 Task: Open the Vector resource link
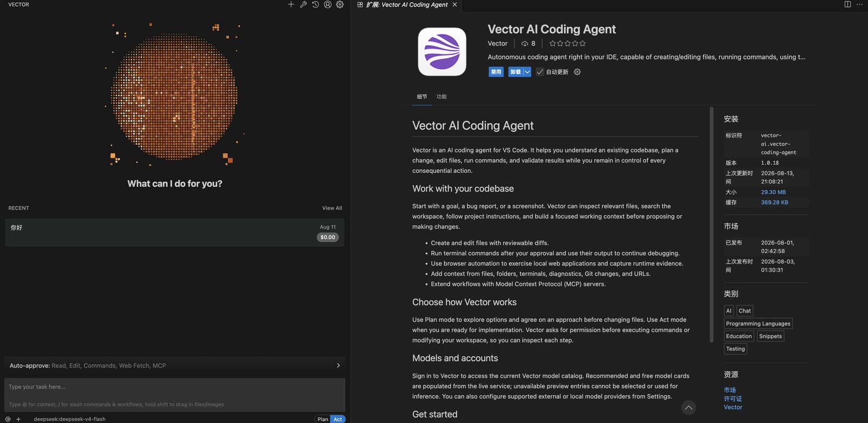point(733,407)
